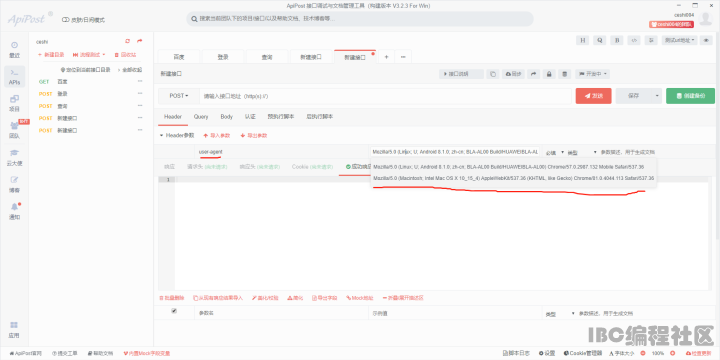Screen dimensions: 720x360
Task: Click the Q toolbar button
Action: (x=599, y=40)
